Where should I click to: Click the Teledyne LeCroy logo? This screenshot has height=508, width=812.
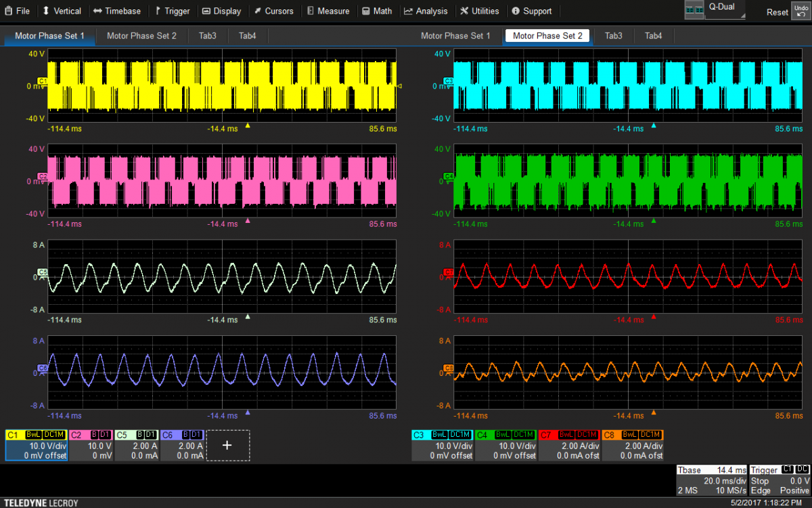coord(40,503)
